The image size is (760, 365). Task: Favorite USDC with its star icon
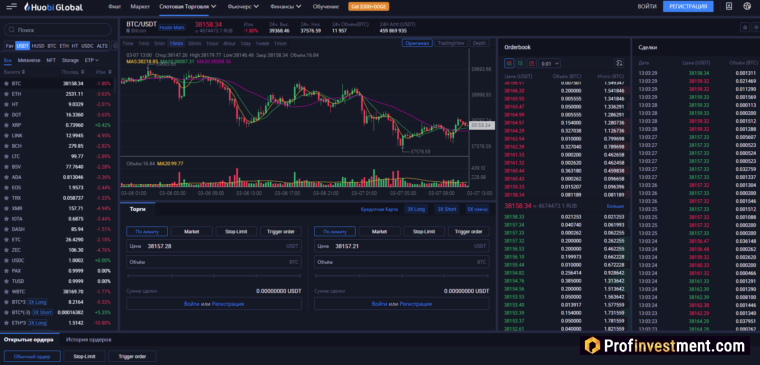pyautogui.click(x=6, y=260)
